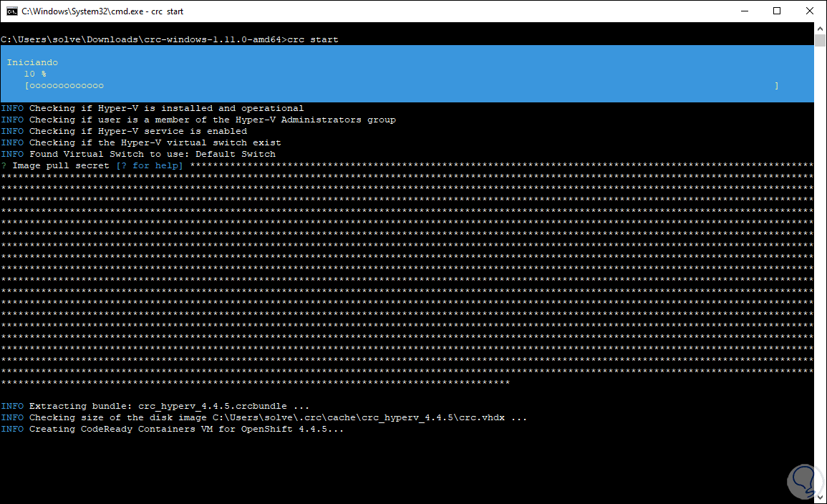Click the 'crc start' command prompt line

click(x=169, y=39)
